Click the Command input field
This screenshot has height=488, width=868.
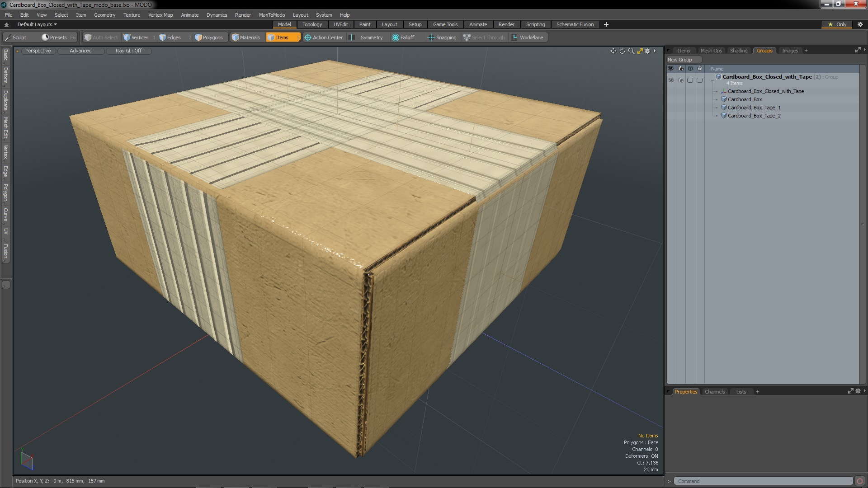[763, 481]
